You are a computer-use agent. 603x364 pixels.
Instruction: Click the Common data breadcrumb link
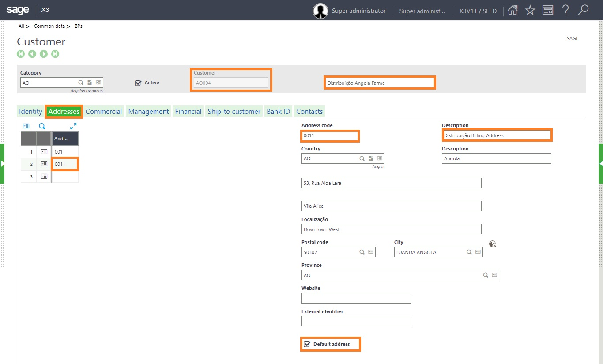(49, 26)
